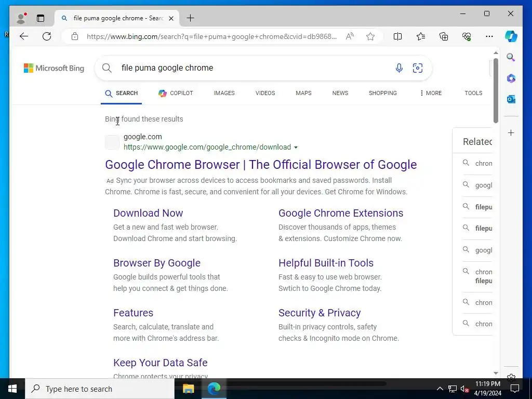Click the Bing search magnifier icon
Viewport: 532px width, 399px height.
107,68
